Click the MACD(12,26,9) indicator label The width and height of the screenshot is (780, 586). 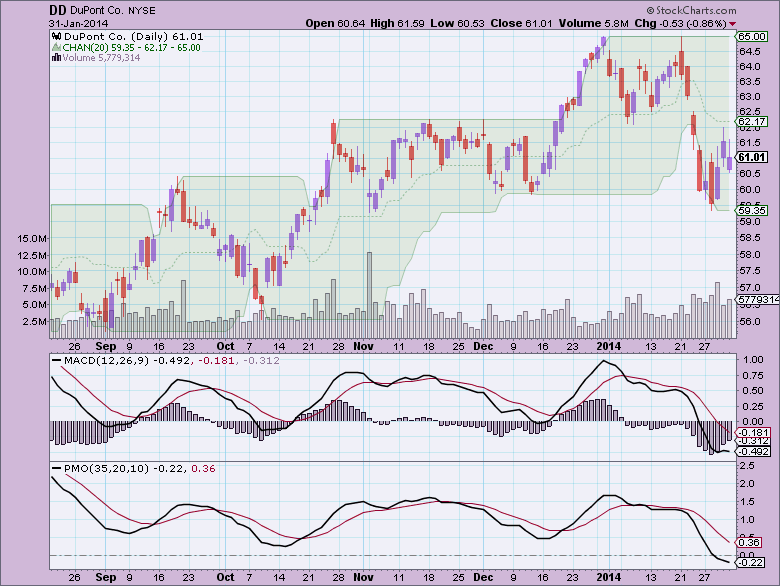[107, 361]
